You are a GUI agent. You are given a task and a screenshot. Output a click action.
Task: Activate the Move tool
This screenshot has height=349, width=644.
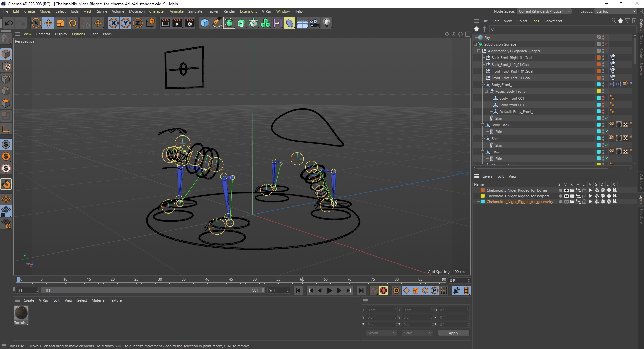[48, 23]
